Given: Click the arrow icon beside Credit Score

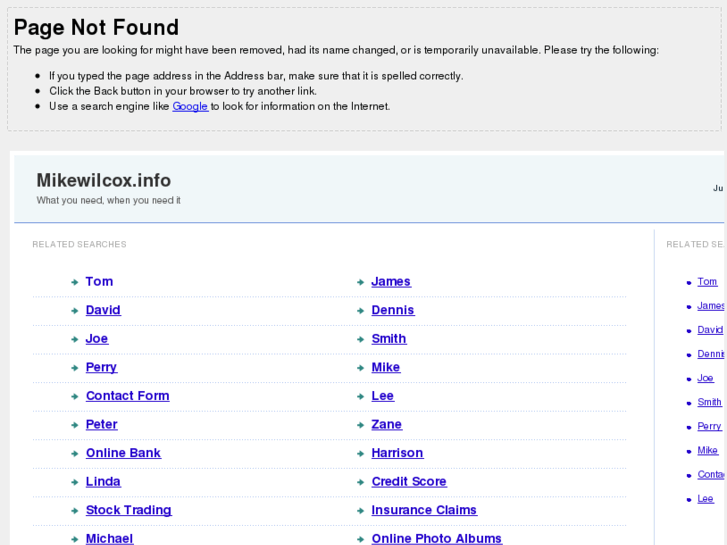Looking at the screenshot, I should pos(360,482).
